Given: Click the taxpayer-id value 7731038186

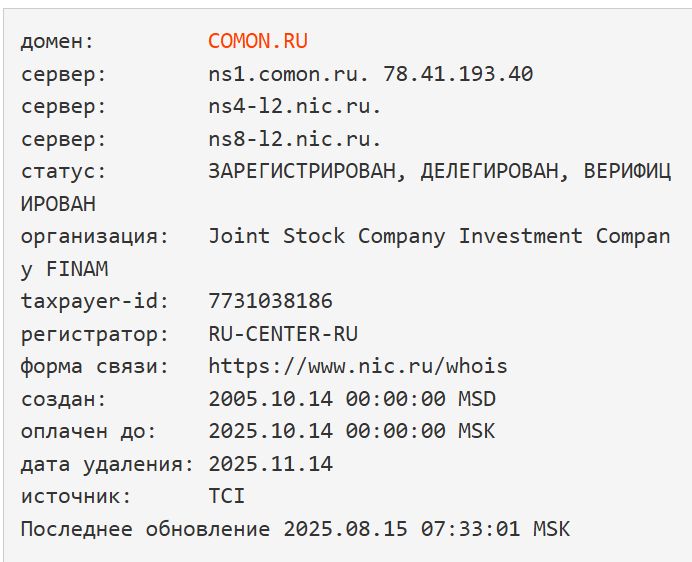Looking at the screenshot, I should 270,301.
